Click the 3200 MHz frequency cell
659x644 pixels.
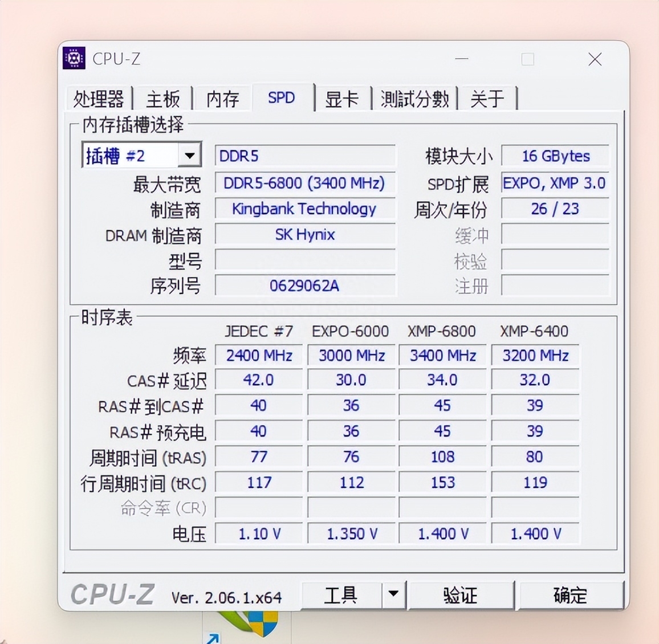(535, 356)
